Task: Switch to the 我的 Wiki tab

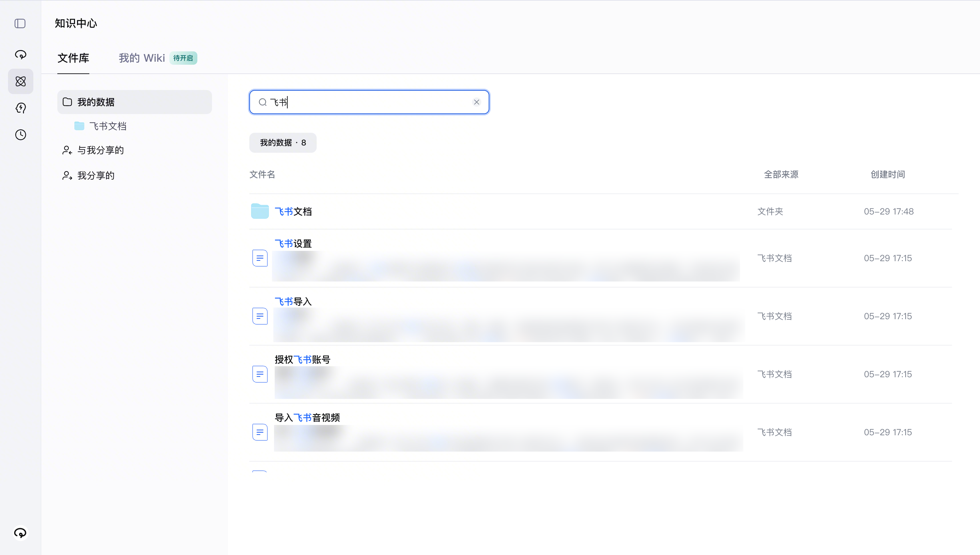Action: 142,58
